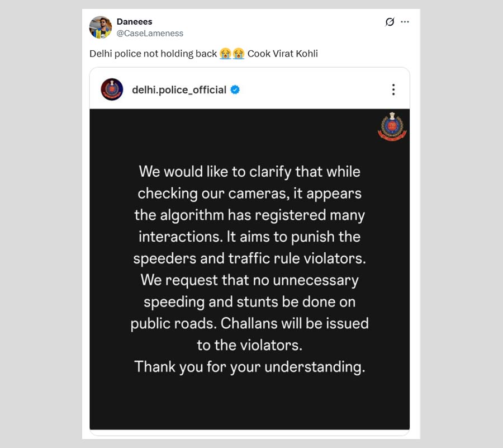
Task: Click the second crying emoji in the tweet
Action: [239, 54]
